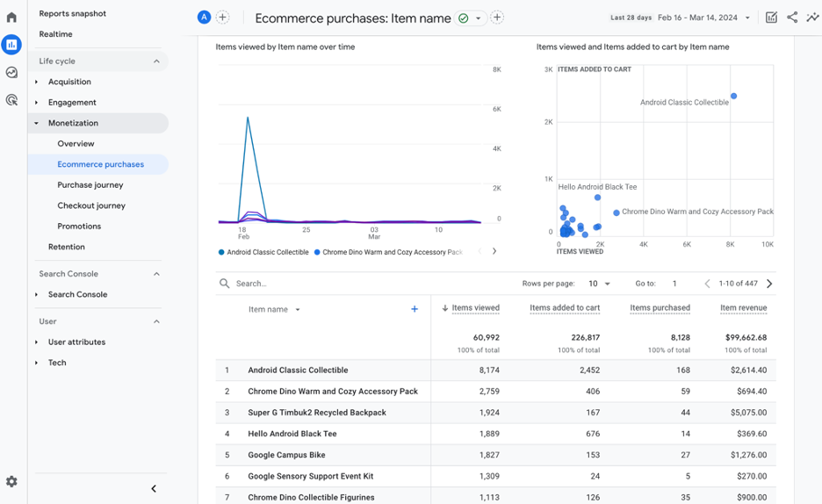Image resolution: width=822 pixels, height=504 pixels.
Task: Click $5,075.00 revenue cell
Action: tap(748, 413)
